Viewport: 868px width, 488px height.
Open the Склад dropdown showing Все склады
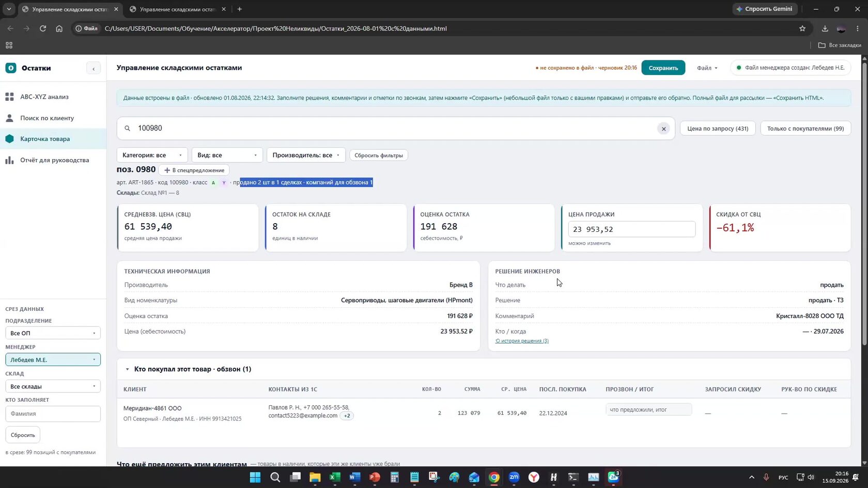click(x=53, y=386)
